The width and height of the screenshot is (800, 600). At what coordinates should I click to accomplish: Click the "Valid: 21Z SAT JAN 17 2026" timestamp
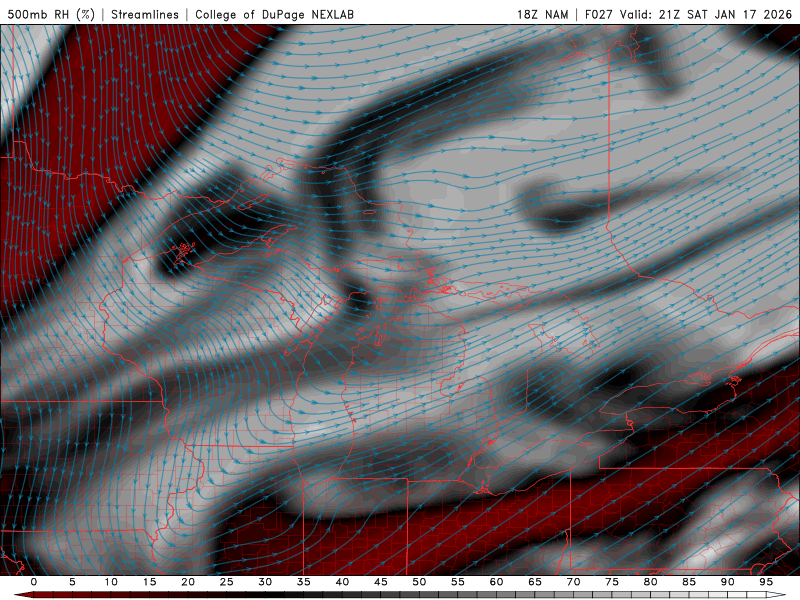pos(706,14)
